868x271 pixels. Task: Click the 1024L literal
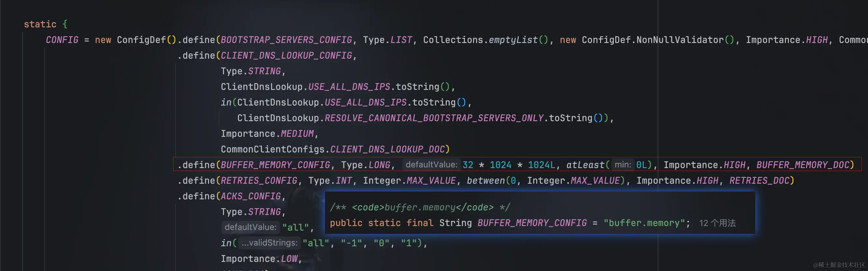point(541,165)
